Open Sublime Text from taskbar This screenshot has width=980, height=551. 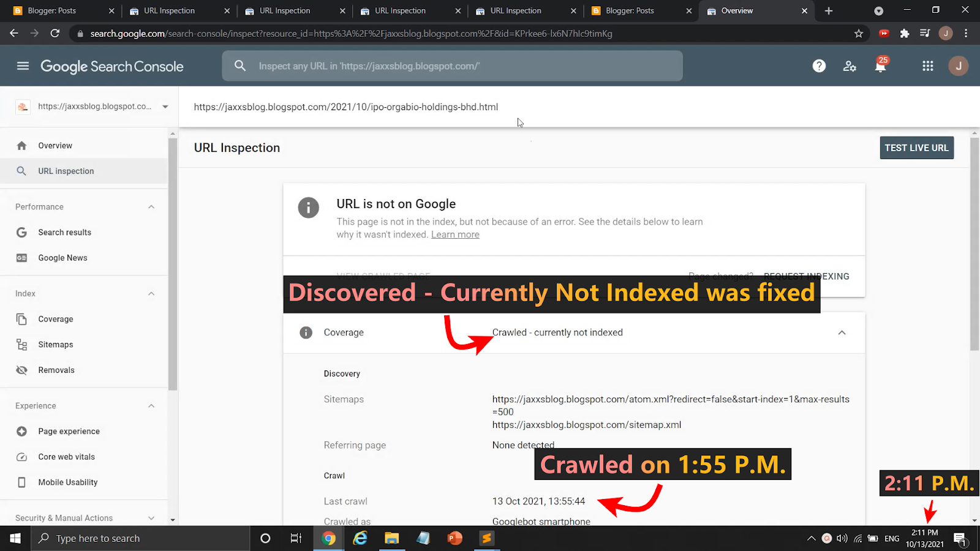click(x=486, y=538)
